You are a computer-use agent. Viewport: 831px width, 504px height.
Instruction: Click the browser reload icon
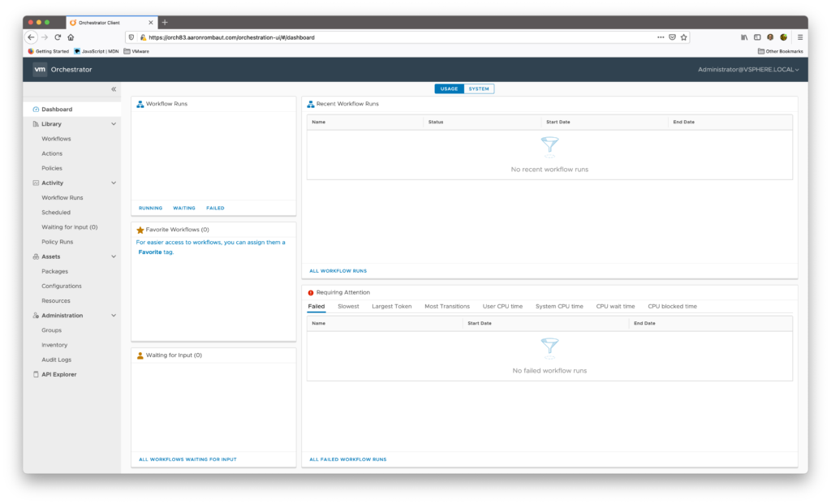point(58,37)
